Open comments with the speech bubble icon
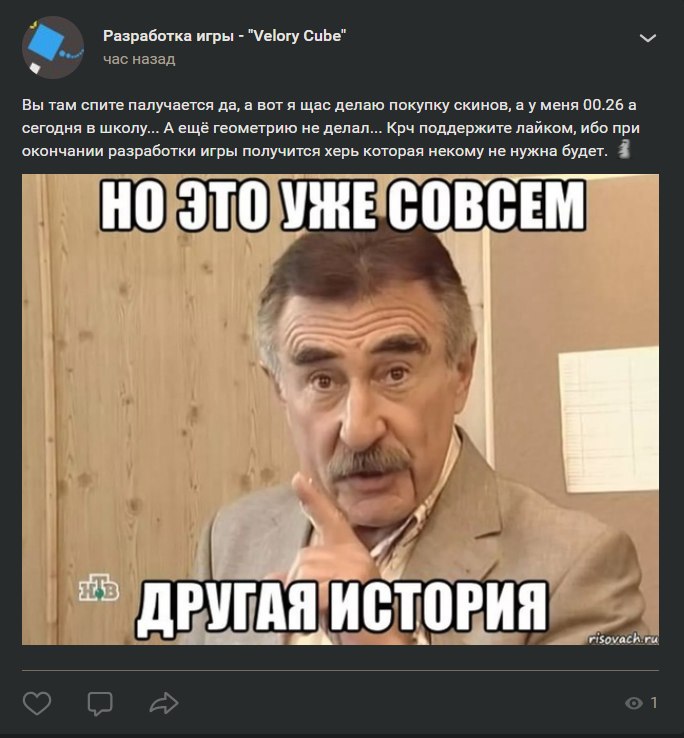The height and width of the screenshot is (738, 684). (100, 703)
